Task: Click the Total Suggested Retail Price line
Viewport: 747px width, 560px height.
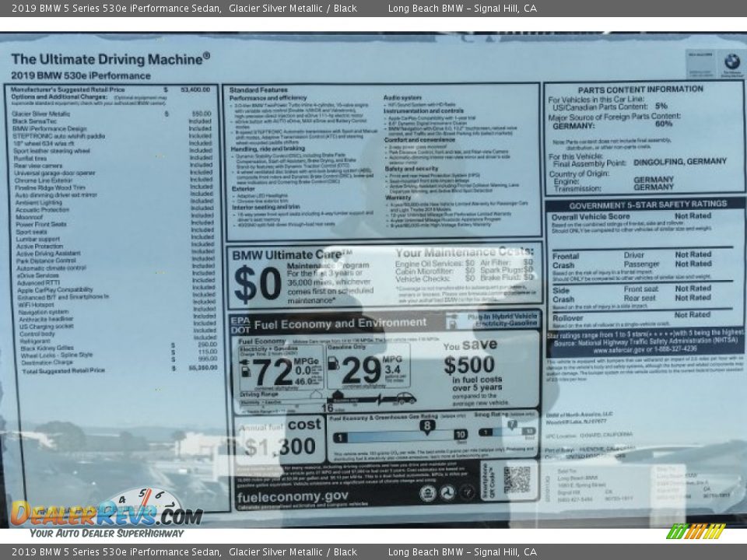Action: point(63,371)
